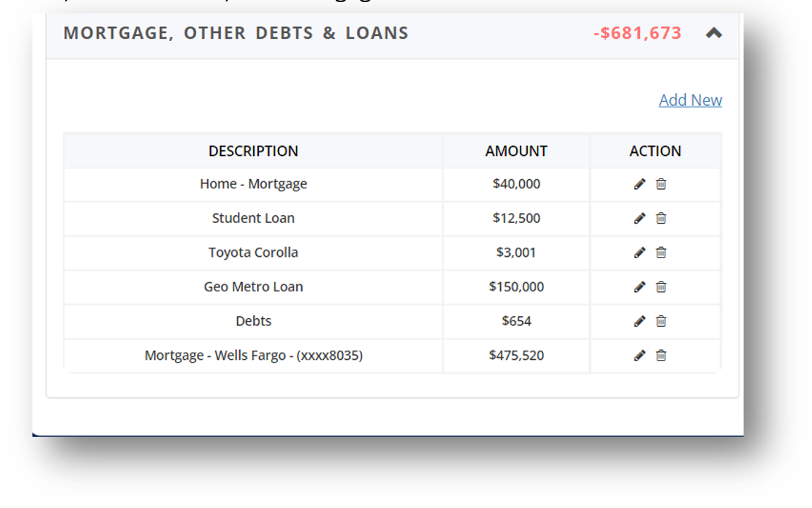Delete the Geo Metro Loan entry
812x508 pixels.
pos(661,286)
